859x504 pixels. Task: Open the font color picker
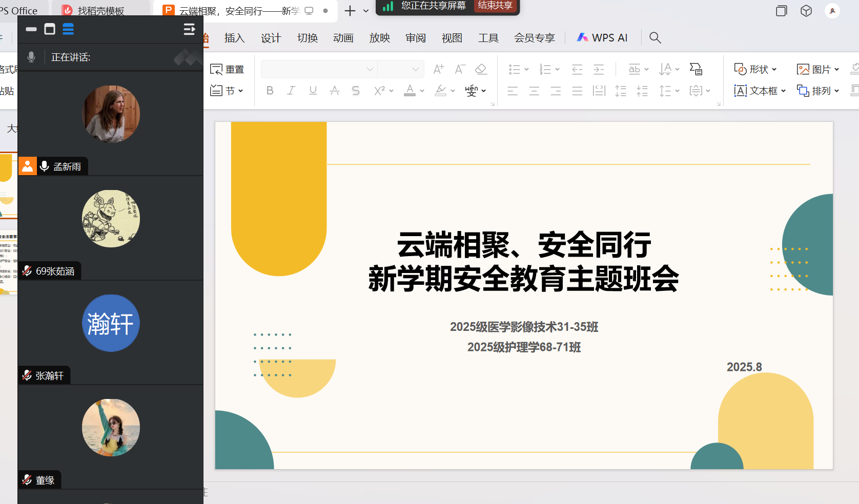(x=422, y=91)
